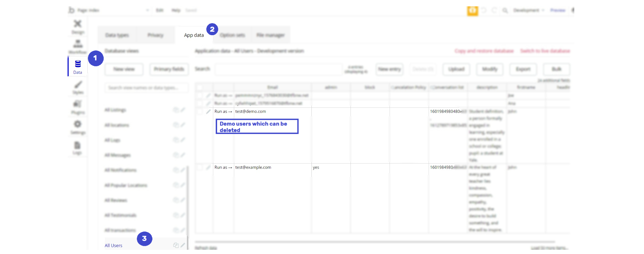This screenshot has width=644, height=254.
Task: Open the Workflow section in the sidebar
Action: [78, 47]
